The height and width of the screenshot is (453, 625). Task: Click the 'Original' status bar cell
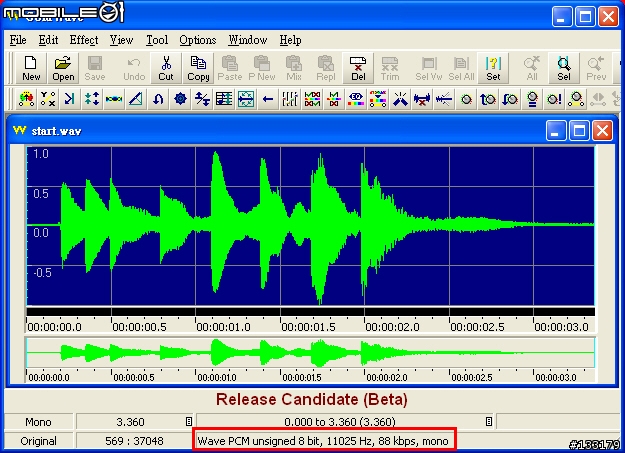click(38, 441)
